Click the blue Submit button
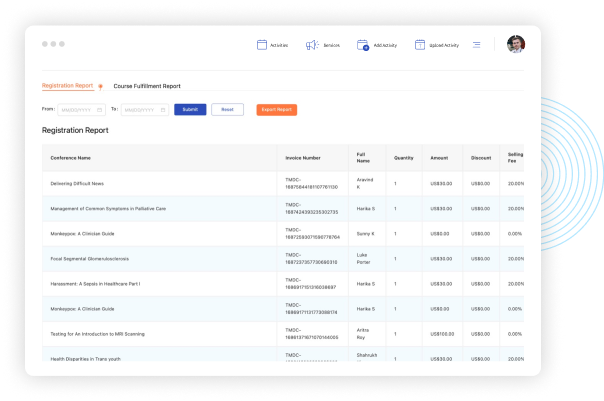 [190, 109]
